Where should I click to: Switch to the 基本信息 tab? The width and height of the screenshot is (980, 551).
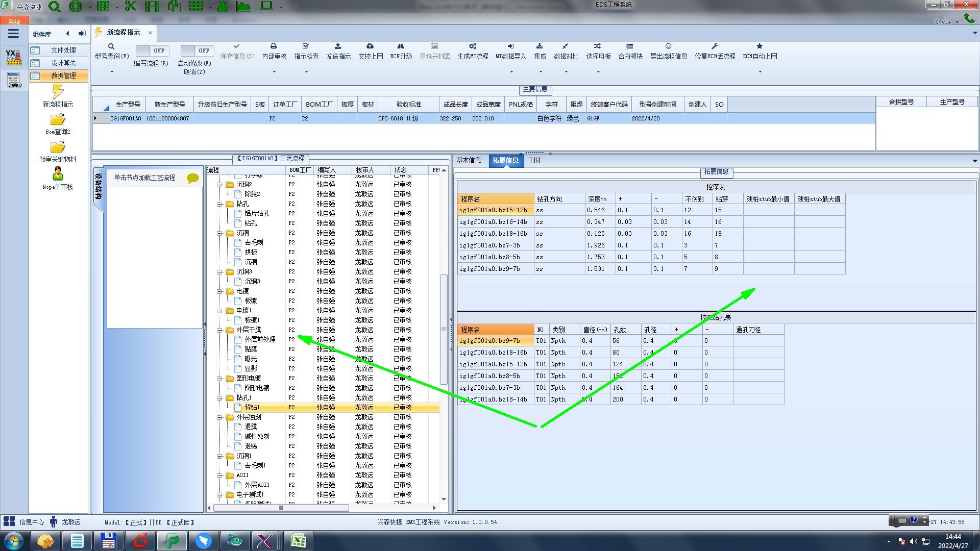click(469, 161)
